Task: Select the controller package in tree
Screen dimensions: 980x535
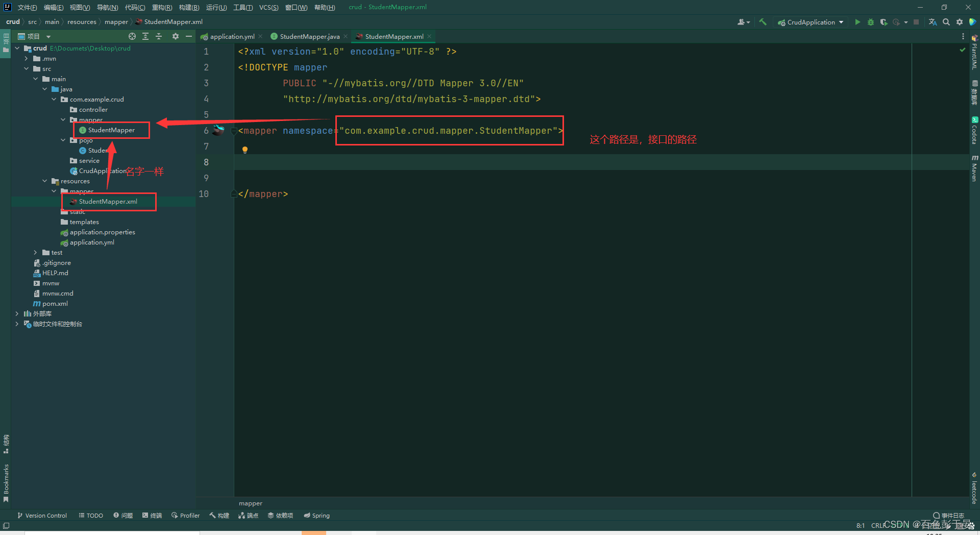Action: pos(93,109)
